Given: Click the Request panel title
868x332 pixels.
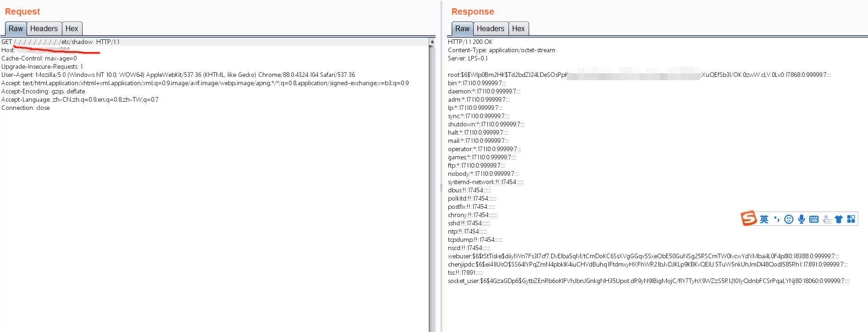Looking at the screenshot, I should tap(22, 11).
